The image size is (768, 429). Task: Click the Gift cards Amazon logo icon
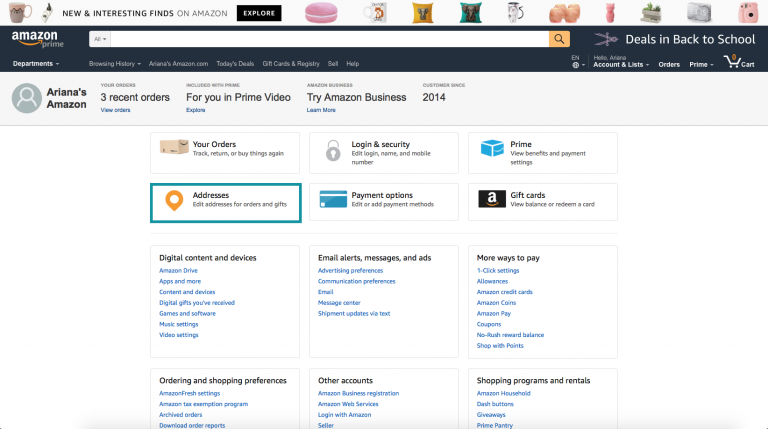point(492,199)
